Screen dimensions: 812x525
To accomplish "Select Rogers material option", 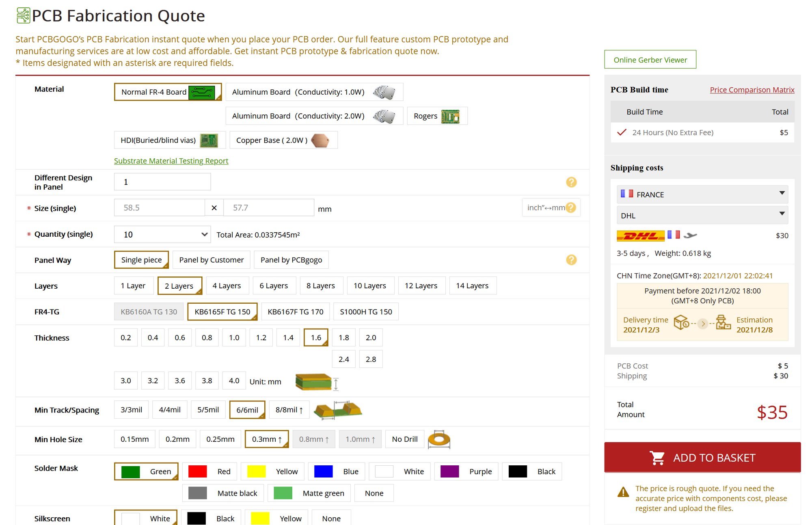I will (437, 116).
